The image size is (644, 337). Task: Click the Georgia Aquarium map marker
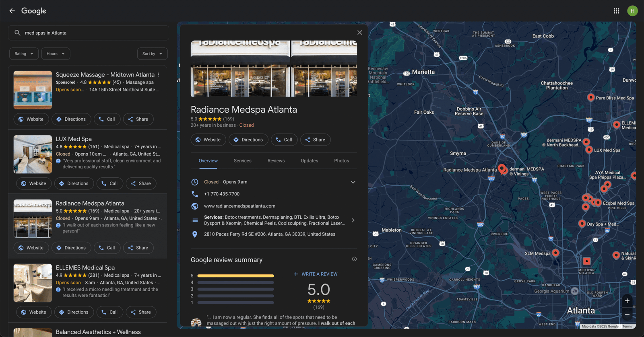[x=575, y=291]
